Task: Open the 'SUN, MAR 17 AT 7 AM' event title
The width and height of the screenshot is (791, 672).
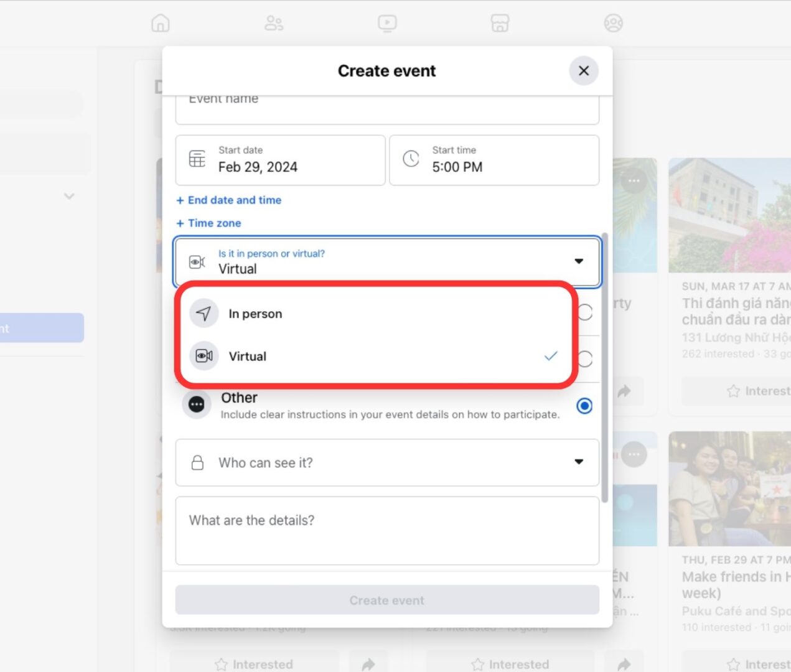Action: tap(736, 311)
